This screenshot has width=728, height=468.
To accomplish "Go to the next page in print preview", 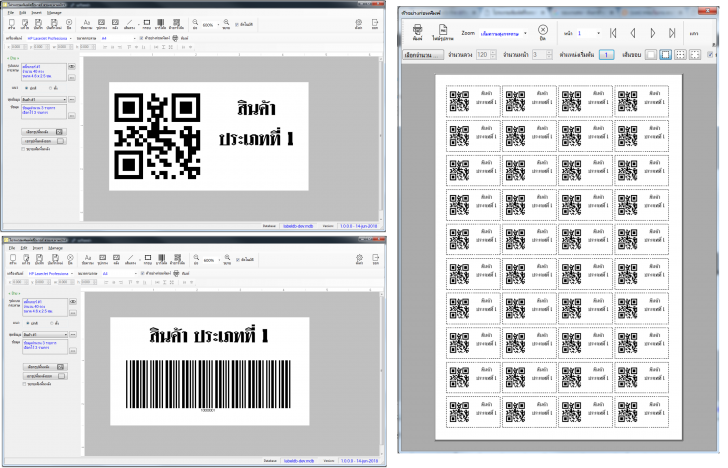I will click(x=654, y=32).
